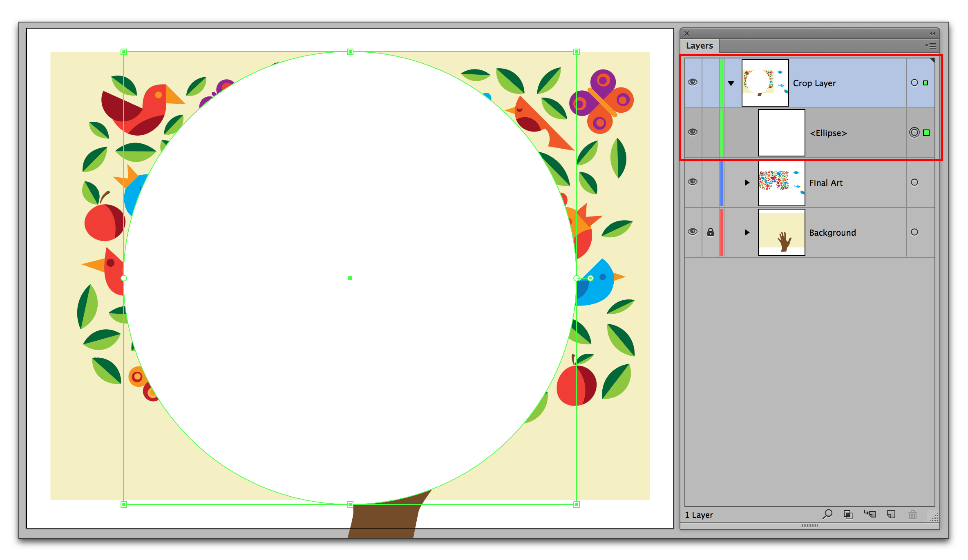Click the Create New Sublayer icon
The height and width of the screenshot is (560, 968).
point(870,515)
